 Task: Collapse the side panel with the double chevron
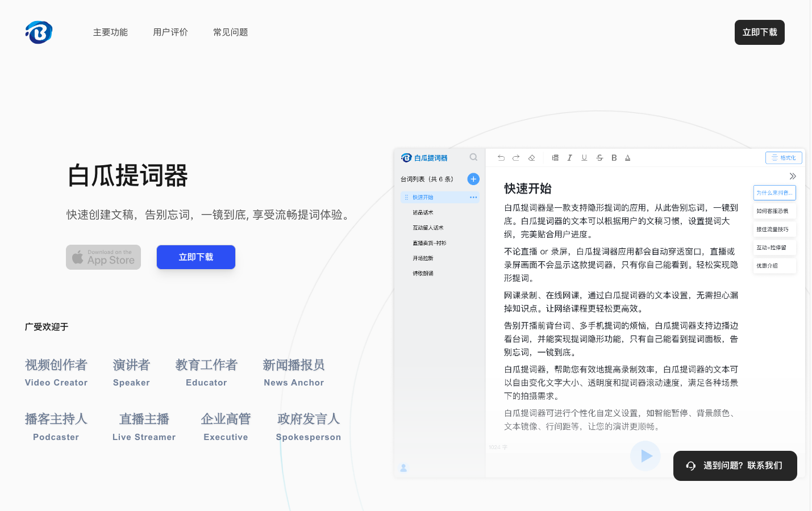[793, 176]
